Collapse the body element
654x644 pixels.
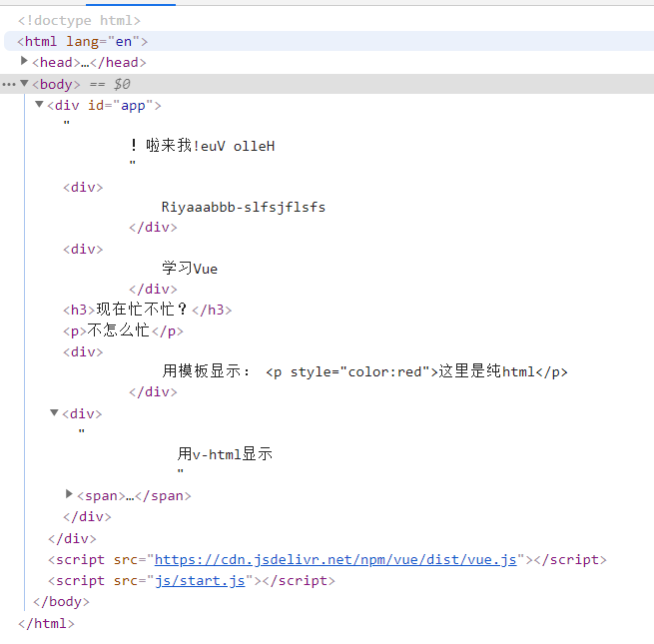tap(24, 83)
